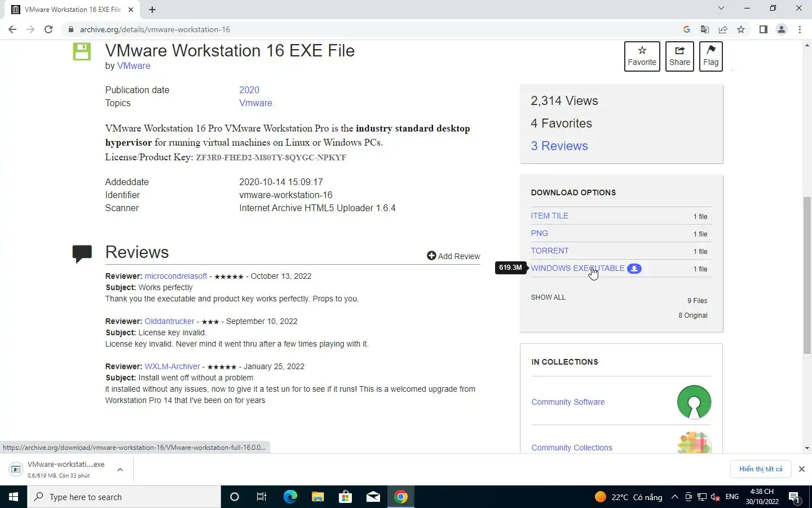Close the downloads bar
Screen dimensions: 812x508
801,469
